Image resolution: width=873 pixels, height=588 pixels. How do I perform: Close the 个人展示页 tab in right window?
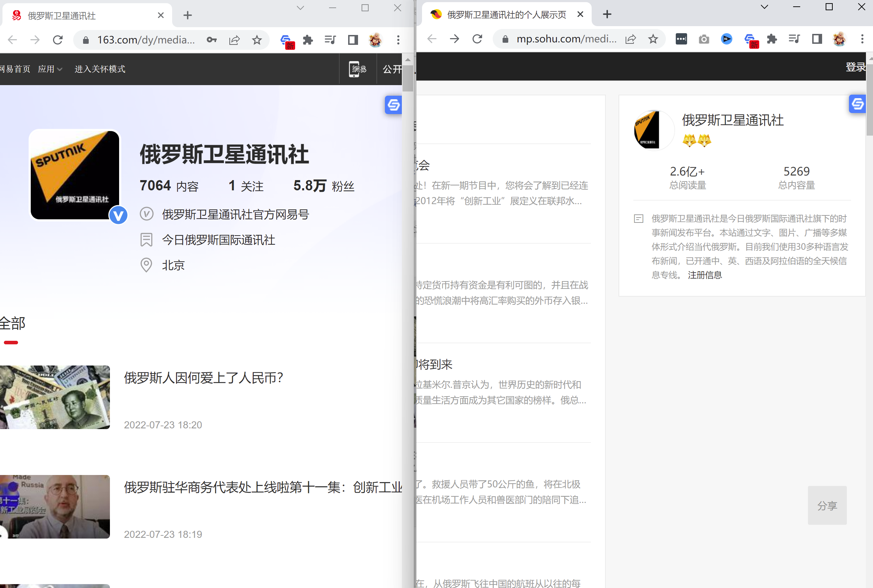580,14
